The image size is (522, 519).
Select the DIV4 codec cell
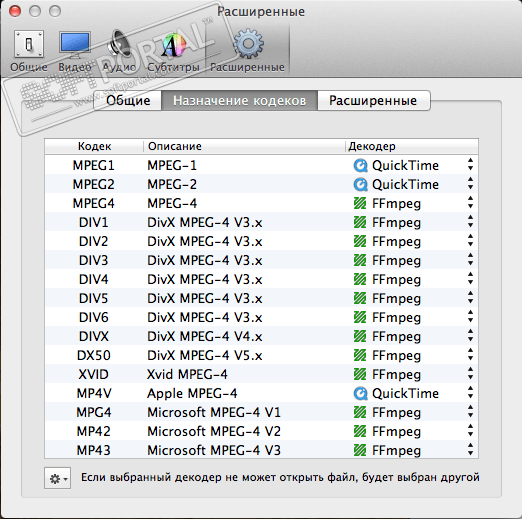pyautogui.click(x=94, y=279)
